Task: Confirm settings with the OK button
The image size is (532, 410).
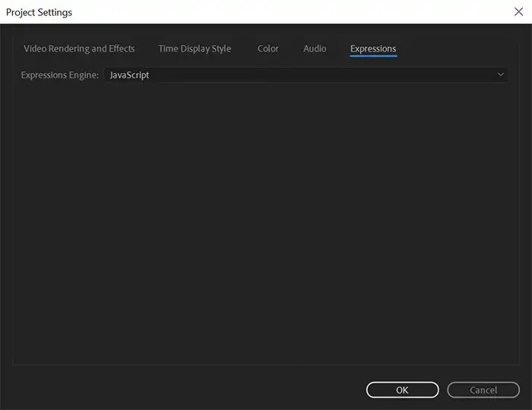Action: (x=402, y=390)
